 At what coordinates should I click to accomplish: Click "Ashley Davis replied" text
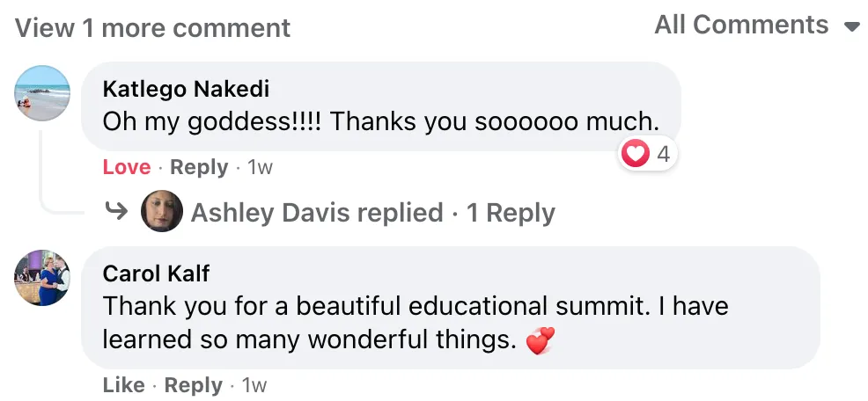click(317, 213)
